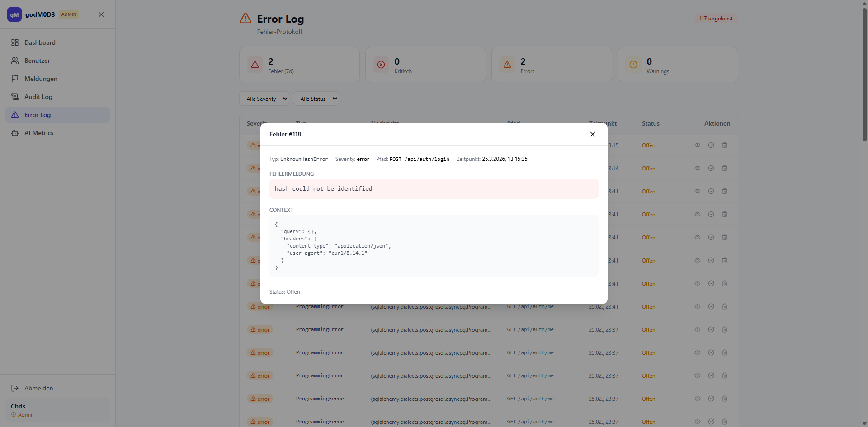Toggle detail view on the second error row

point(698,169)
